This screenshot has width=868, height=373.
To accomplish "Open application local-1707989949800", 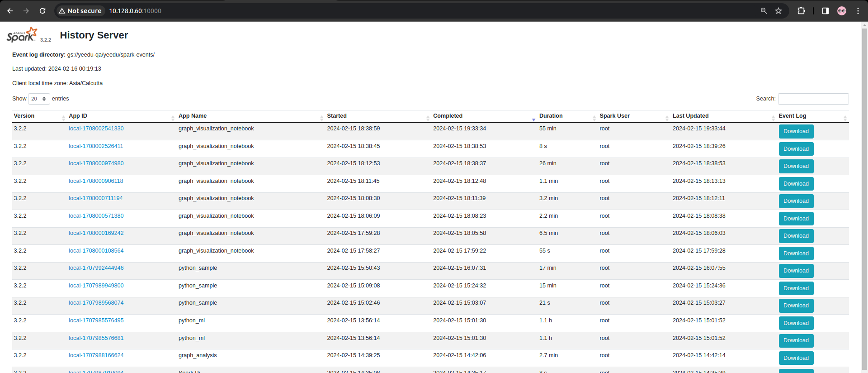I will tap(96, 286).
